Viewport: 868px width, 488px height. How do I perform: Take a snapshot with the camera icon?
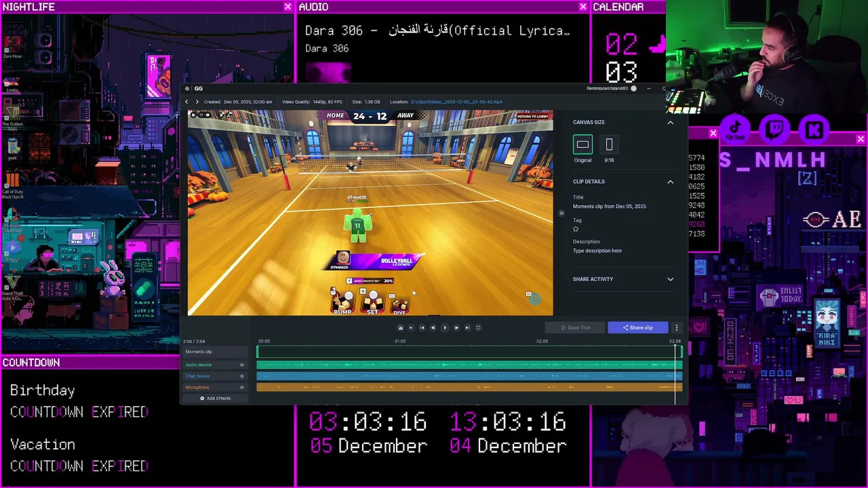pos(400,327)
